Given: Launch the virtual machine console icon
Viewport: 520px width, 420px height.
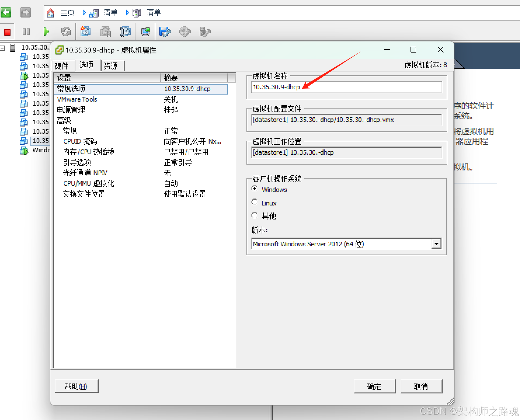Looking at the screenshot, I should (x=145, y=32).
